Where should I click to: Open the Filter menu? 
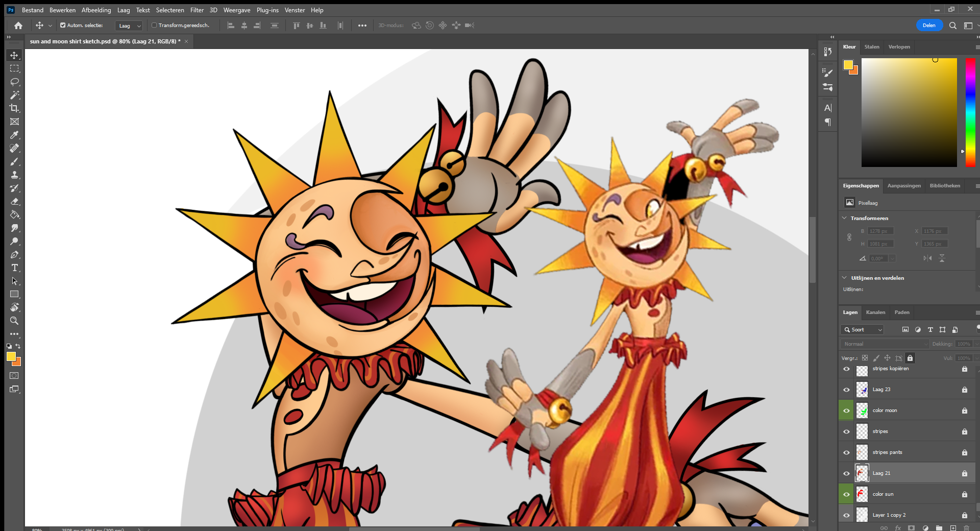pyautogui.click(x=197, y=10)
